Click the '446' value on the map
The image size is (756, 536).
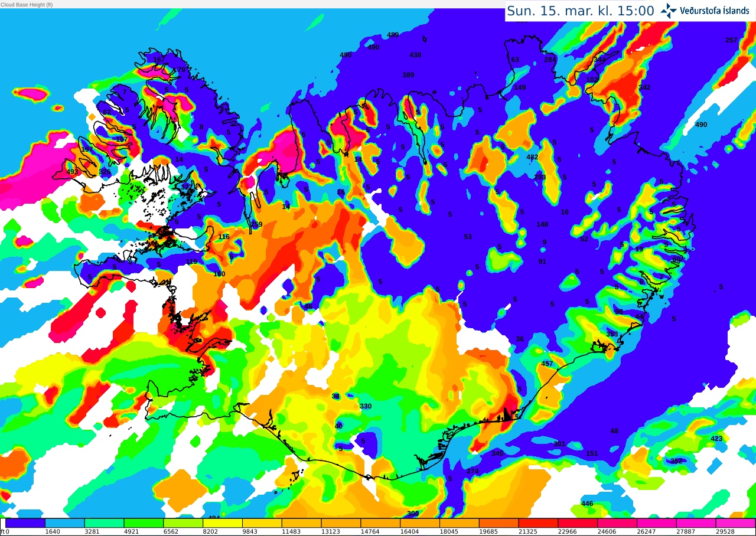click(x=587, y=504)
